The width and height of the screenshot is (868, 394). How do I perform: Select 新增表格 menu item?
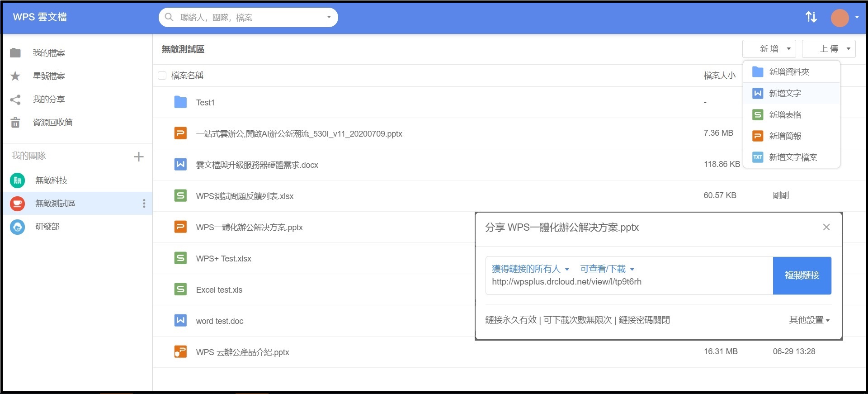click(785, 115)
